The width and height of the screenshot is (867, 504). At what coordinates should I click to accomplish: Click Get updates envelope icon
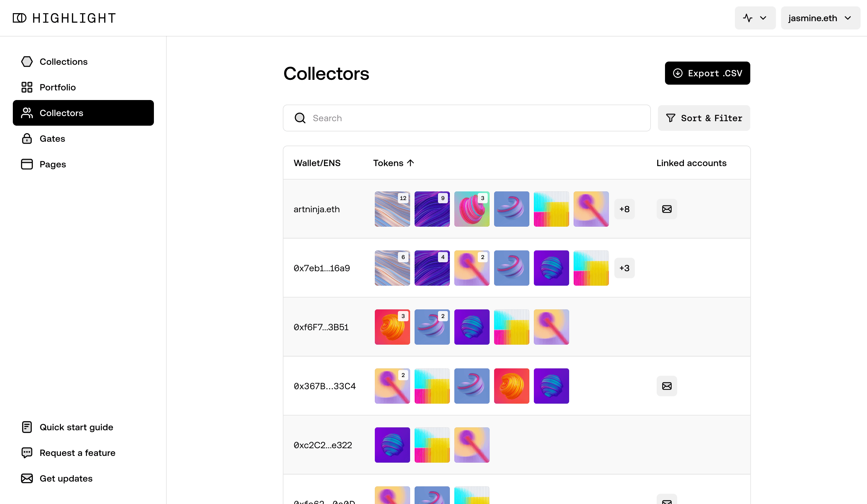[x=27, y=479]
